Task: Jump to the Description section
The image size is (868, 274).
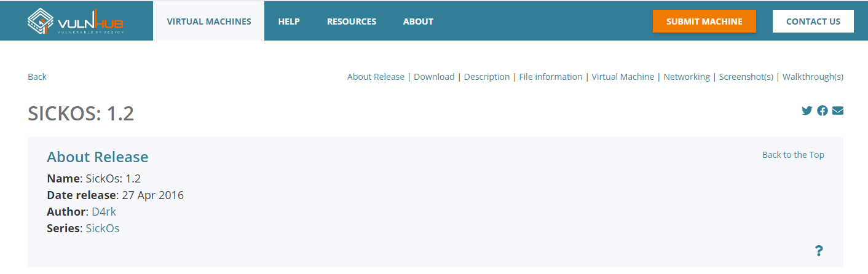Action: 487,77
